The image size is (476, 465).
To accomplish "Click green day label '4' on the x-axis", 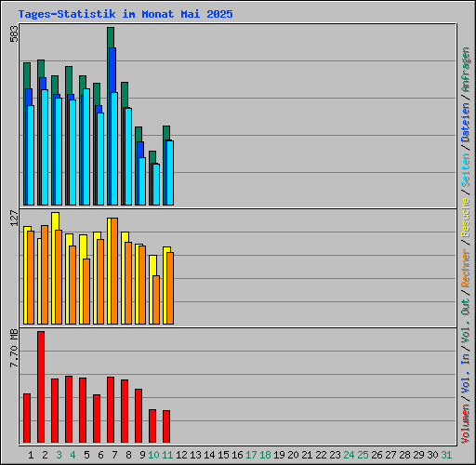I will point(73,455).
